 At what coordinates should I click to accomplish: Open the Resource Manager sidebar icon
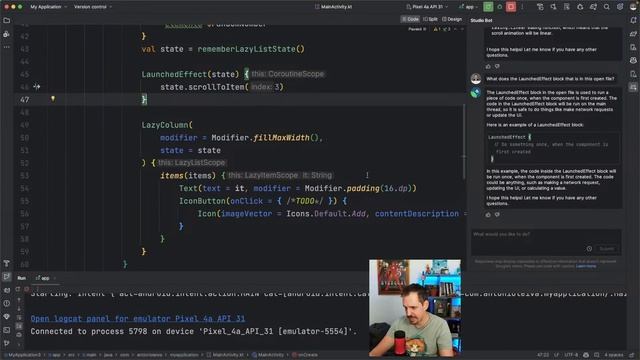tap(7, 34)
